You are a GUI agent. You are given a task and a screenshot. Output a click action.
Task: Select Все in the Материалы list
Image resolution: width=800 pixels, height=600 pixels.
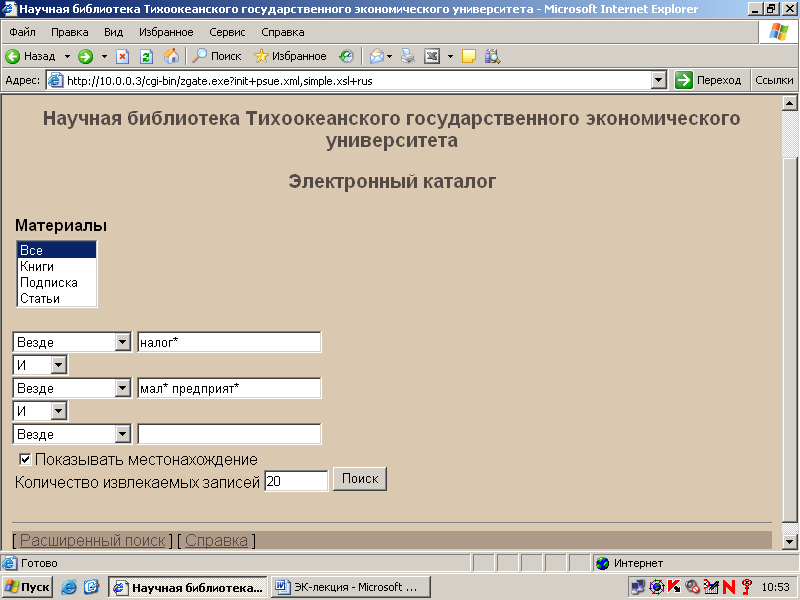(x=57, y=250)
